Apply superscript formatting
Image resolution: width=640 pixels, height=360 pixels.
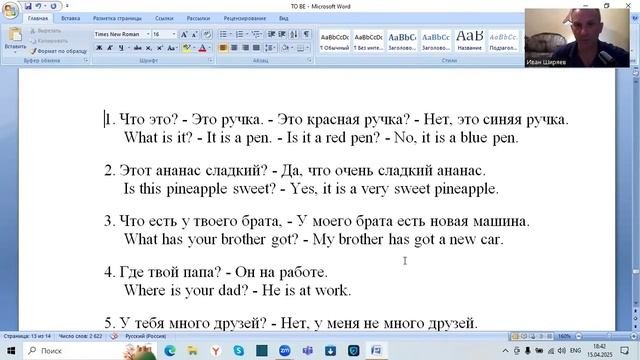pos(160,48)
